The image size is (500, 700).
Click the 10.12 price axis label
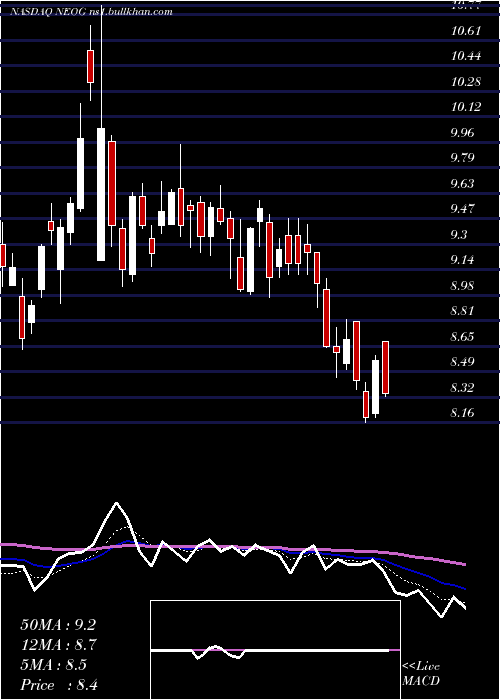tap(466, 107)
